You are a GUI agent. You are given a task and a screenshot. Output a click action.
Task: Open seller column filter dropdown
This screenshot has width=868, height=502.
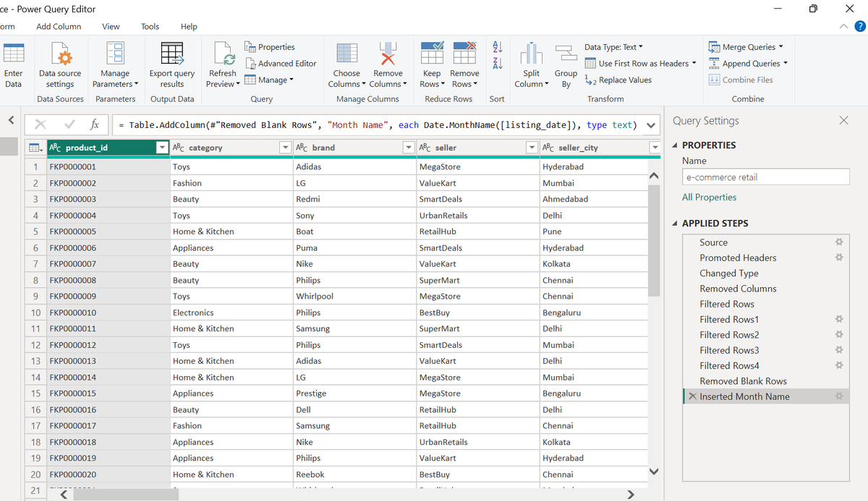tap(532, 148)
